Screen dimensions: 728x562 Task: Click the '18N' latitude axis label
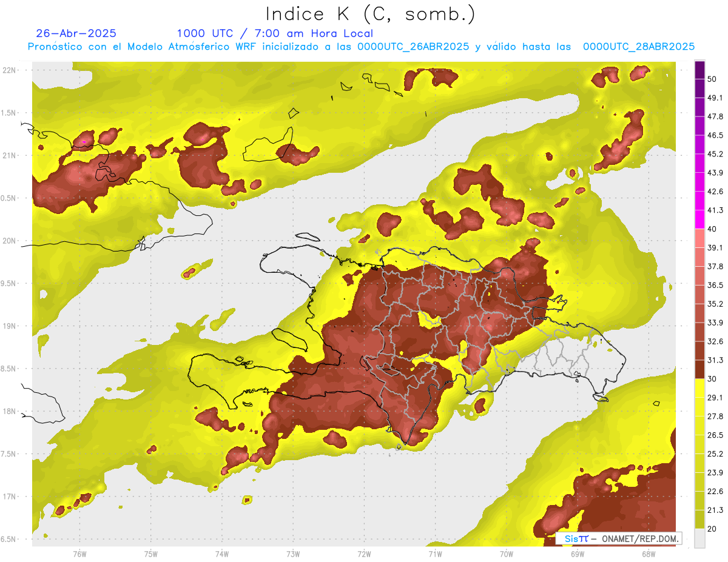click(9, 412)
